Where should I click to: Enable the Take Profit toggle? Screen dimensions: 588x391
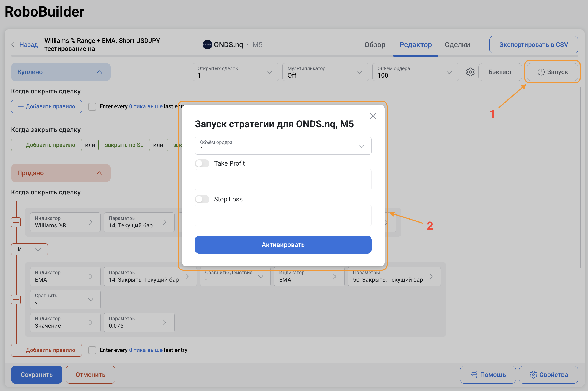[x=202, y=163]
